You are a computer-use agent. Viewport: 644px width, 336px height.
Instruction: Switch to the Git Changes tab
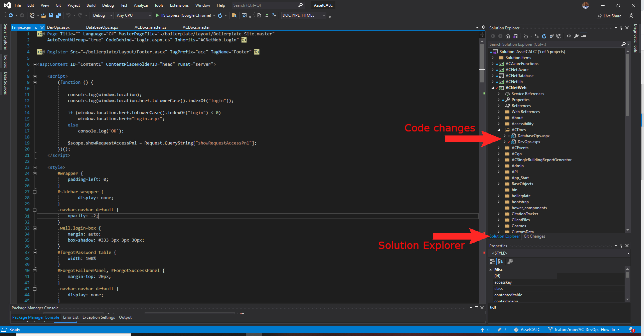coord(534,236)
